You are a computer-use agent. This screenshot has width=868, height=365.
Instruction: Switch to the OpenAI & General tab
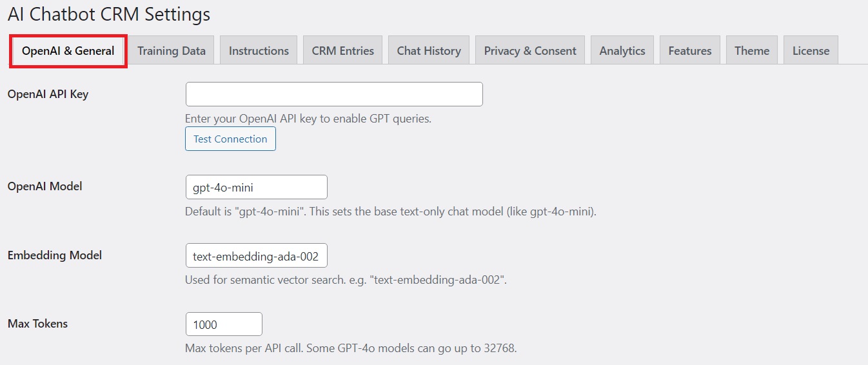tap(68, 51)
